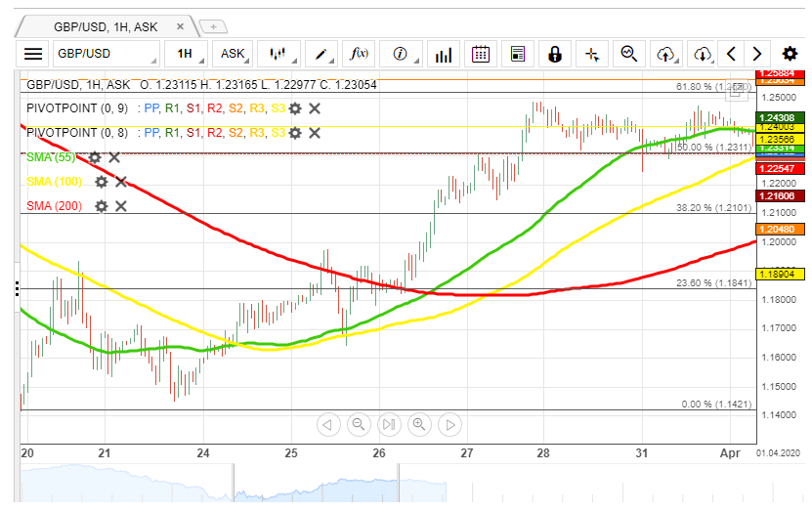The width and height of the screenshot is (812, 513).
Task: Zoom in using round plus magnifier
Action: click(x=419, y=424)
